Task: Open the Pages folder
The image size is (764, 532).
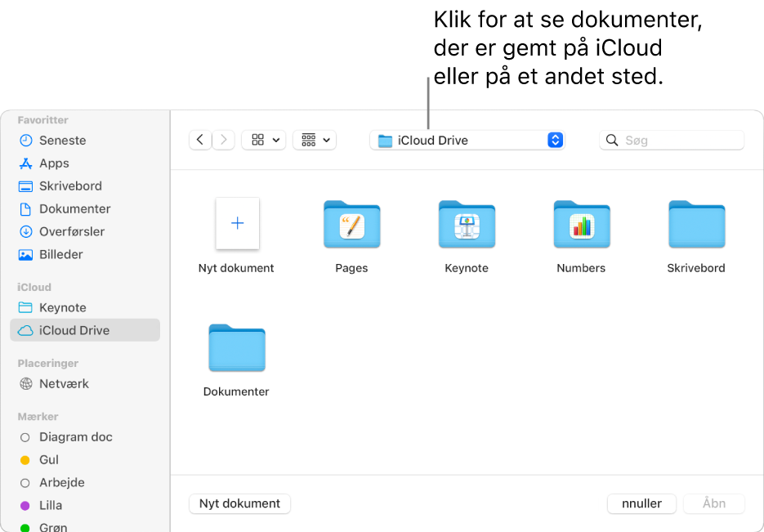Action: pos(351,225)
